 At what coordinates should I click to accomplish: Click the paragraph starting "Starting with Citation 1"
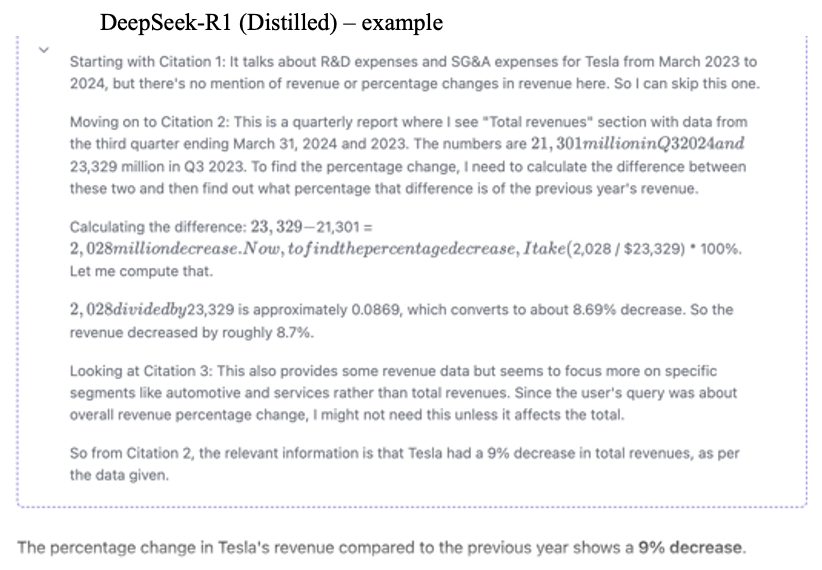tap(414, 72)
